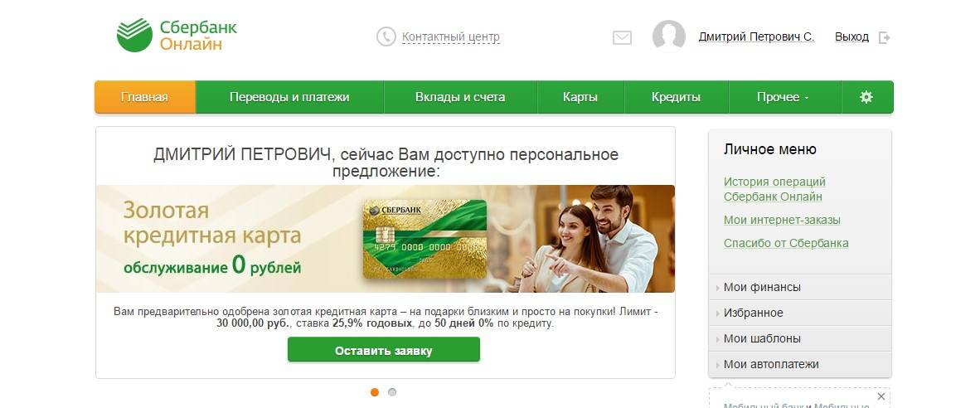The width and height of the screenshot is (980, 408).
Task: Open the Спасибо от Сбербанка link
Action: point(786,243)
